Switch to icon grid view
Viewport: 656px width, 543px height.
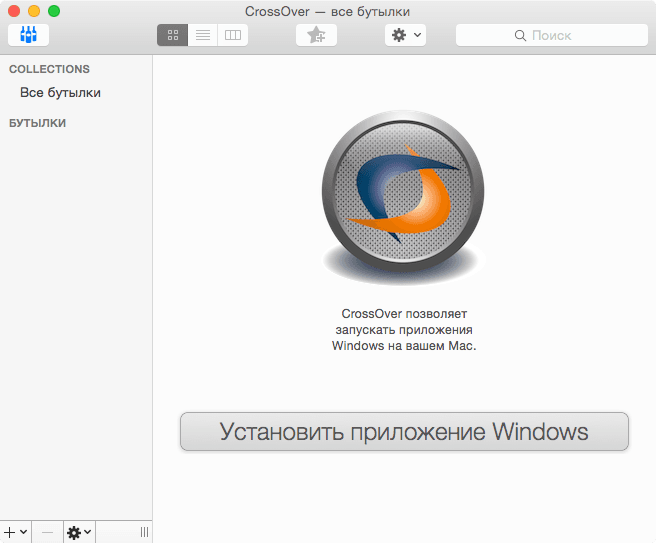(x=172, y=35)
